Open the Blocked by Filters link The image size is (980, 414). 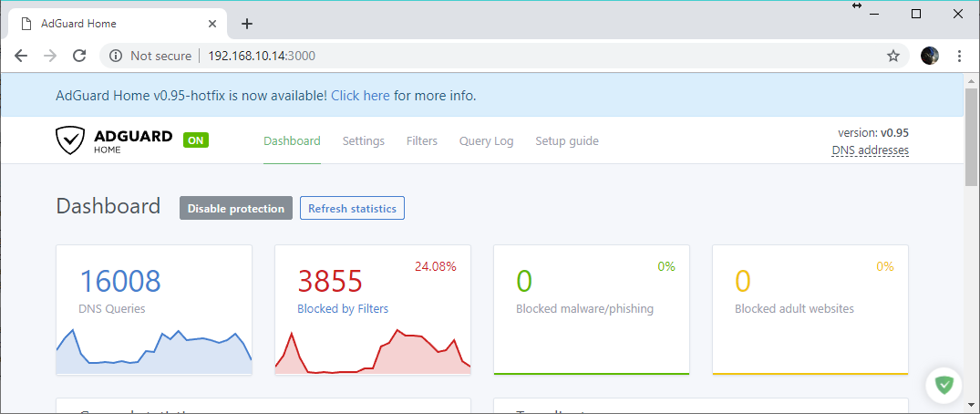343,308
